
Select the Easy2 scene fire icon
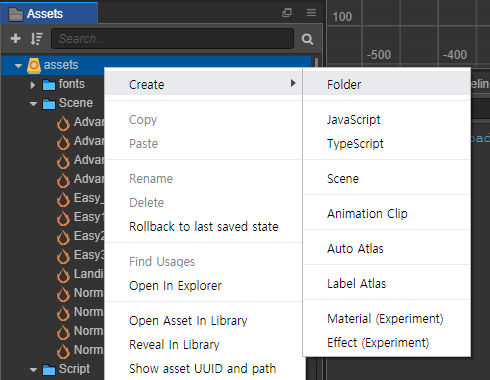[63, 237]
